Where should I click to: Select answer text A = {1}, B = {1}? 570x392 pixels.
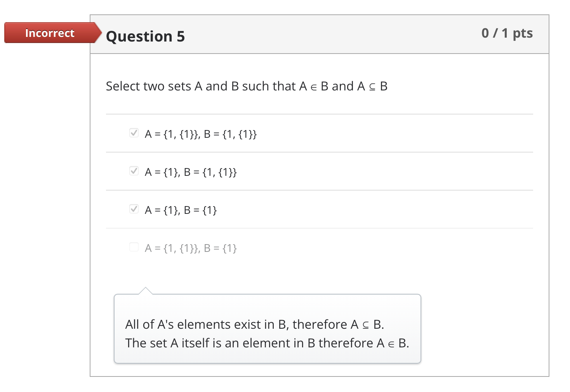(181, 210)
